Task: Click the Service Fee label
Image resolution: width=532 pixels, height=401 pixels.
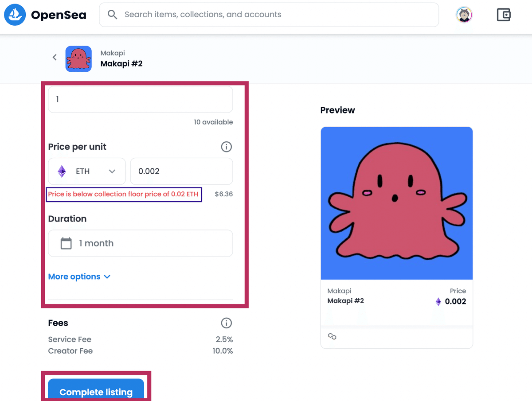Action: [x=70, y=339]
